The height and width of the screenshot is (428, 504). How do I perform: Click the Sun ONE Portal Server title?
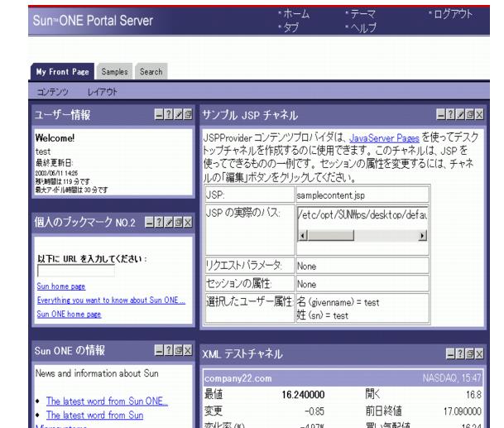[93, 21]
